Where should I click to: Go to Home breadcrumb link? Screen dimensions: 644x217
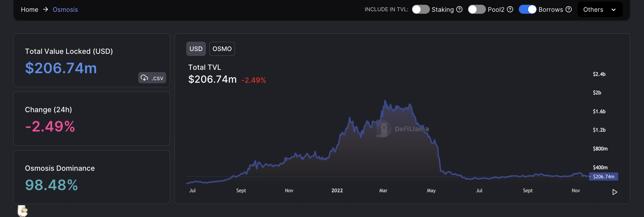tap(29, 10)
